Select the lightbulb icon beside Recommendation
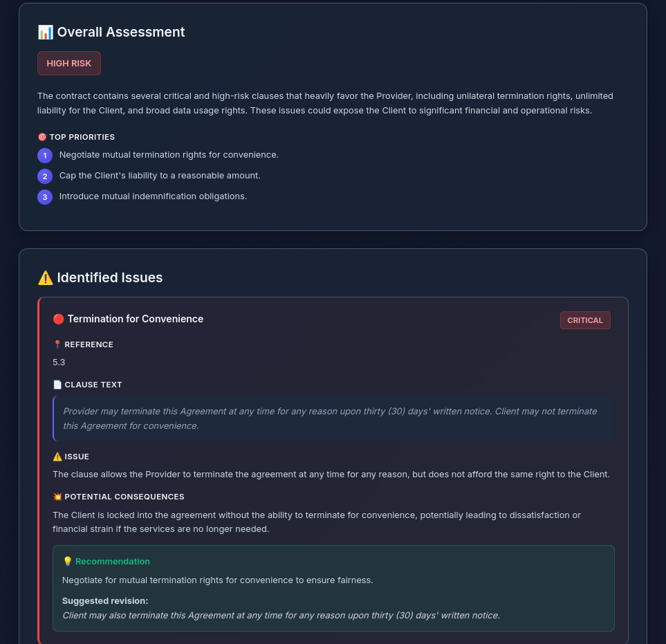Screen dimensions: 666x644 (x=68, y=561)
